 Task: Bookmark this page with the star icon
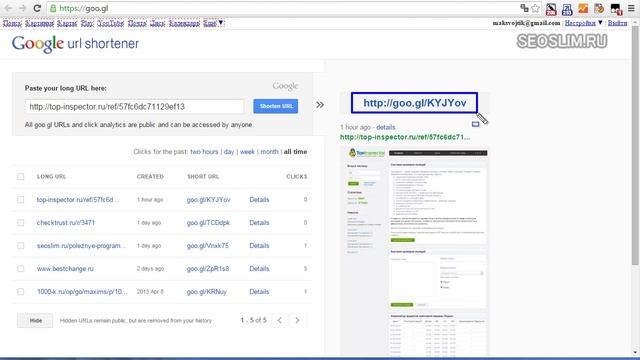coord(536,8)
